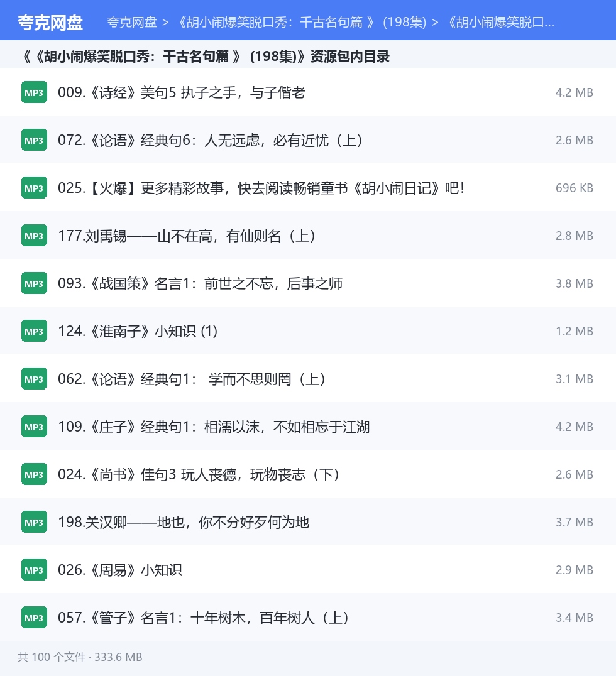Open file 009.《诗经》美句5 执子之手,与子偕老
The width and height of the screenshot is (616, 676).
(x=182, y=92)
